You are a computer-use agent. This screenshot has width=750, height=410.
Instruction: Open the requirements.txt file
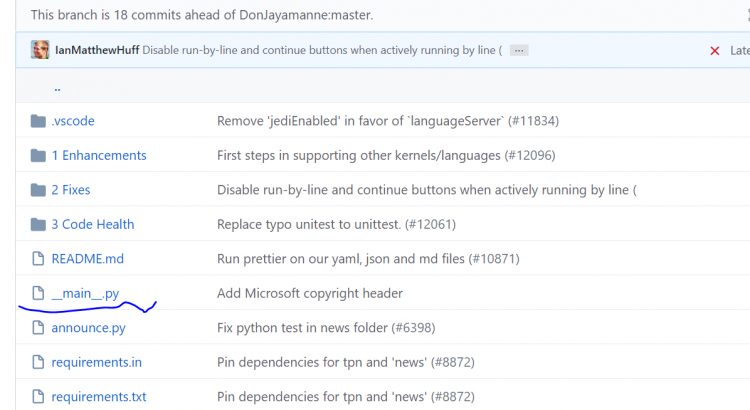(98, 397)
